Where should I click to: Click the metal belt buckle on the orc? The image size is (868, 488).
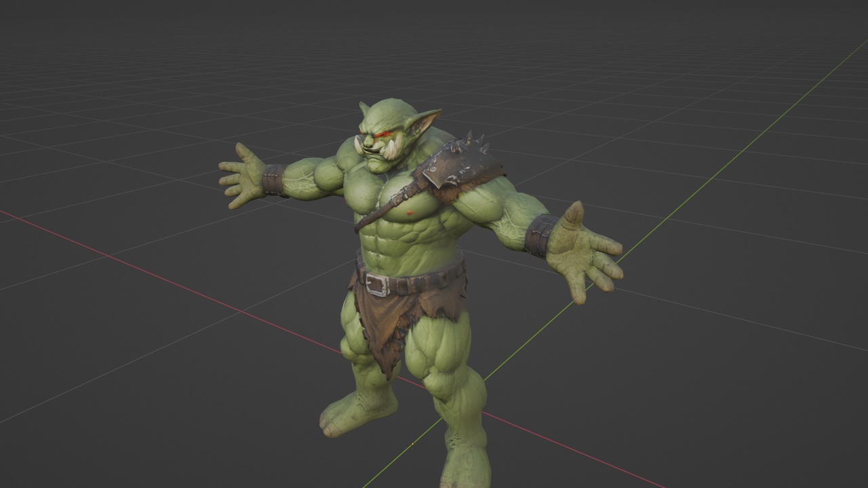click(377, 284)
